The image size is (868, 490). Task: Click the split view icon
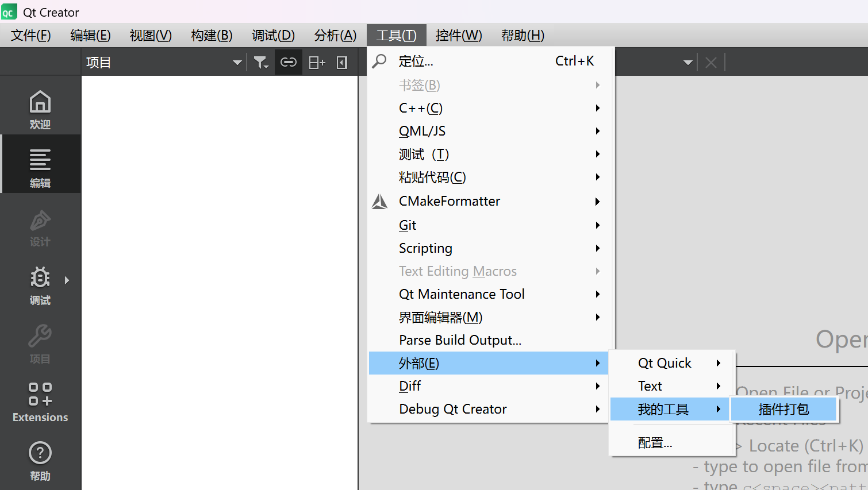click(317, 62)
